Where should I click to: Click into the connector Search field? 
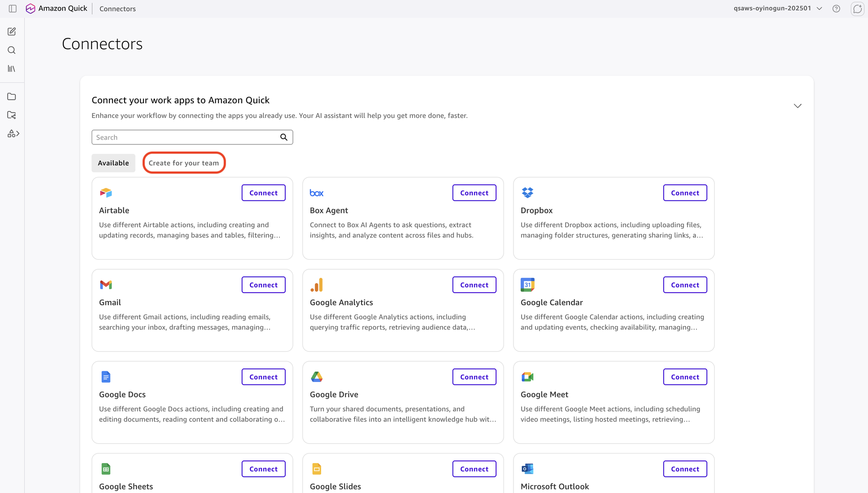pos(192,137)
